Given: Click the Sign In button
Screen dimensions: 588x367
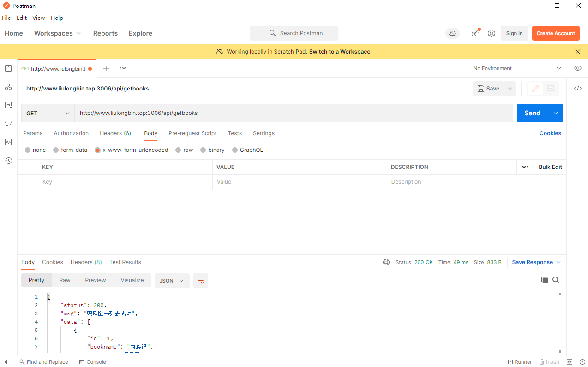Looking at the screenshot, I should click(514, 33).
